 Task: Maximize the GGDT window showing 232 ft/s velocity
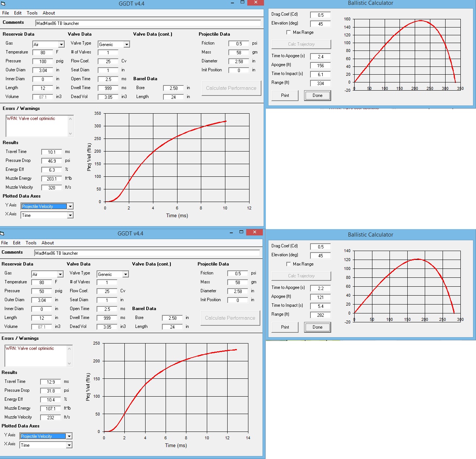[241, 232]
